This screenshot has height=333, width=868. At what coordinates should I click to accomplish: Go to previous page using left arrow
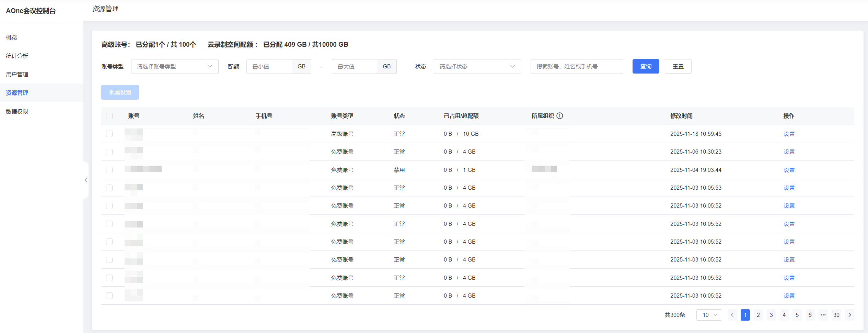[732, 315]
